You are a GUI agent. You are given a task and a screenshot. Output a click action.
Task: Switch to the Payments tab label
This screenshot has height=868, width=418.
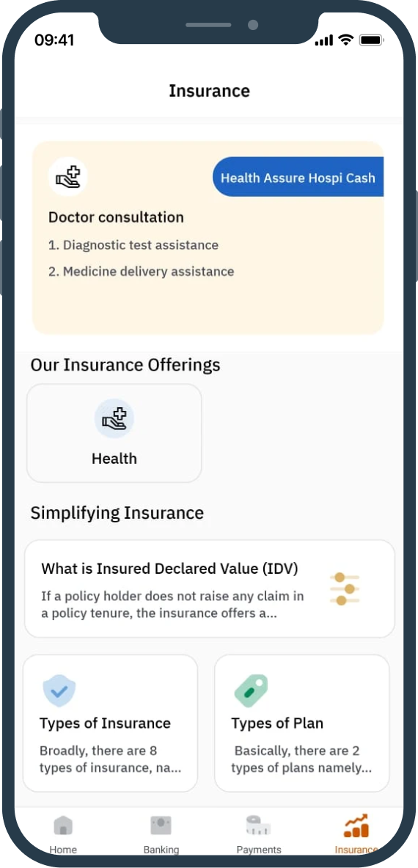click(x=259, y=849)
